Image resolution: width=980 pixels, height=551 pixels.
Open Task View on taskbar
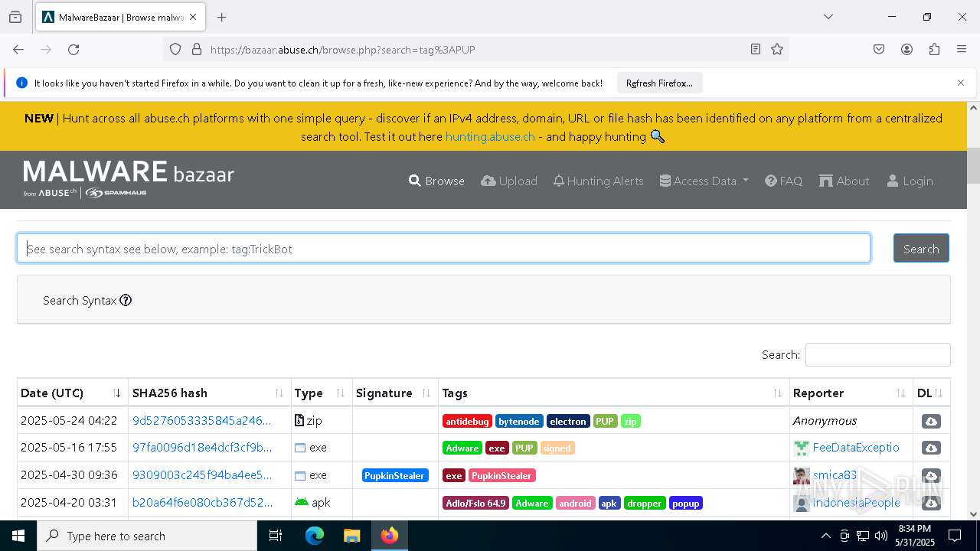(x=276, y=536)
